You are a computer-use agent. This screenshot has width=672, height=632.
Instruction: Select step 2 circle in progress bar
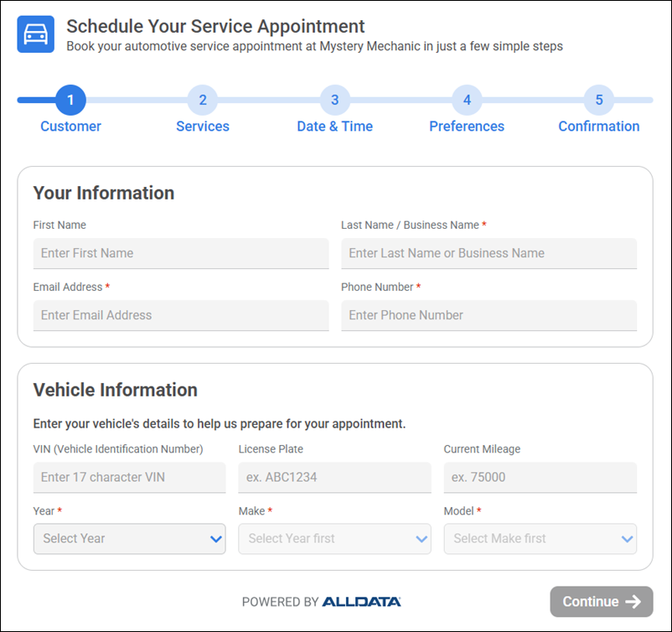[x=203, y=100]
